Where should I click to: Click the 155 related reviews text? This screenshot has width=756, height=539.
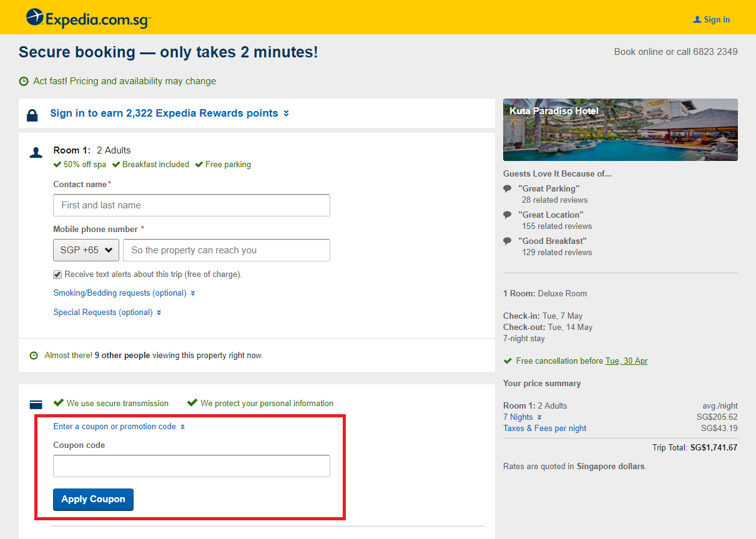point(557,226)
